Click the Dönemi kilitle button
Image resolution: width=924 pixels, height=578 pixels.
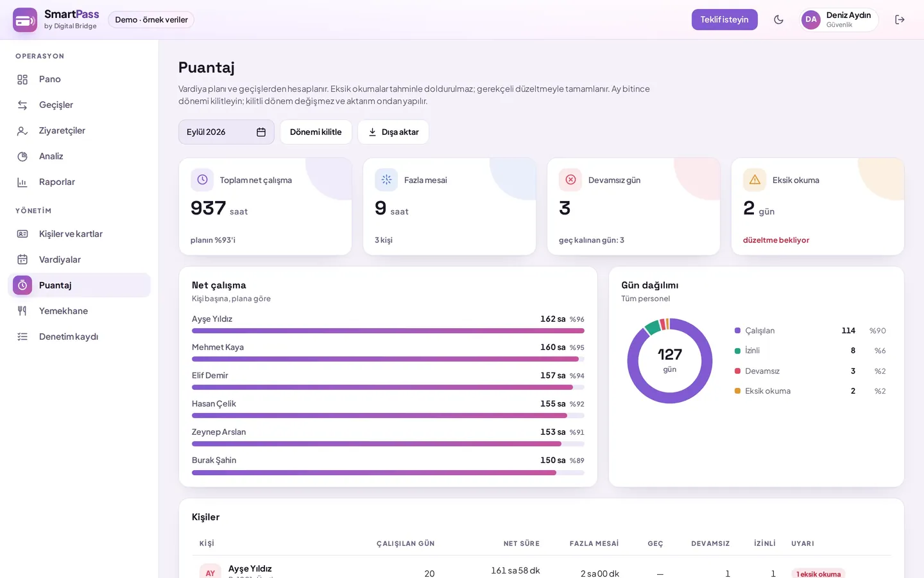coord(316,132)
